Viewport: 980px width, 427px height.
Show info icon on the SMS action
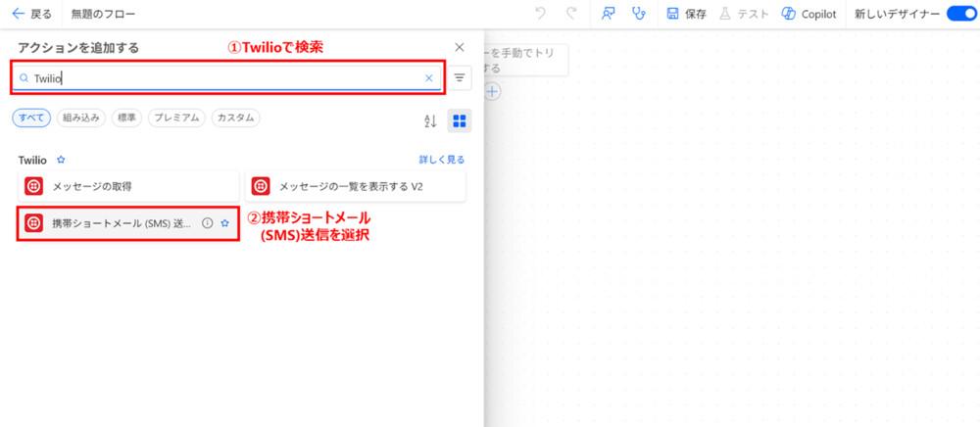[x=208, y=223]
